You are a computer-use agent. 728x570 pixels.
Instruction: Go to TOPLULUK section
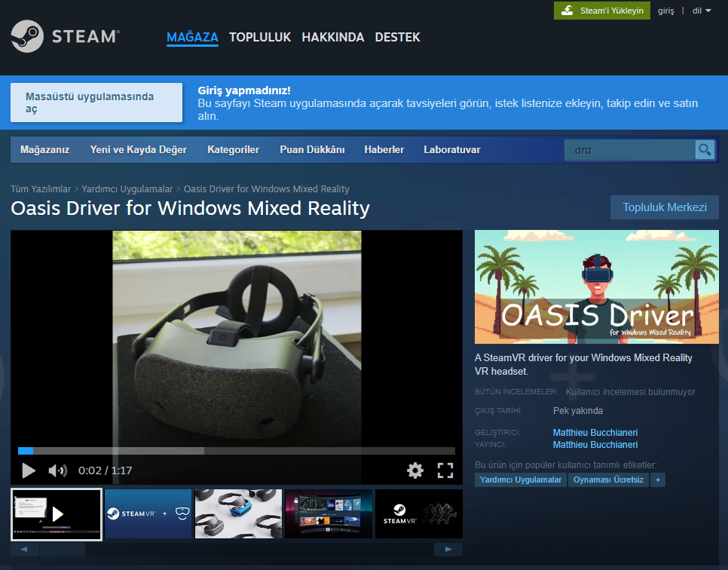(x=260, y=37)
